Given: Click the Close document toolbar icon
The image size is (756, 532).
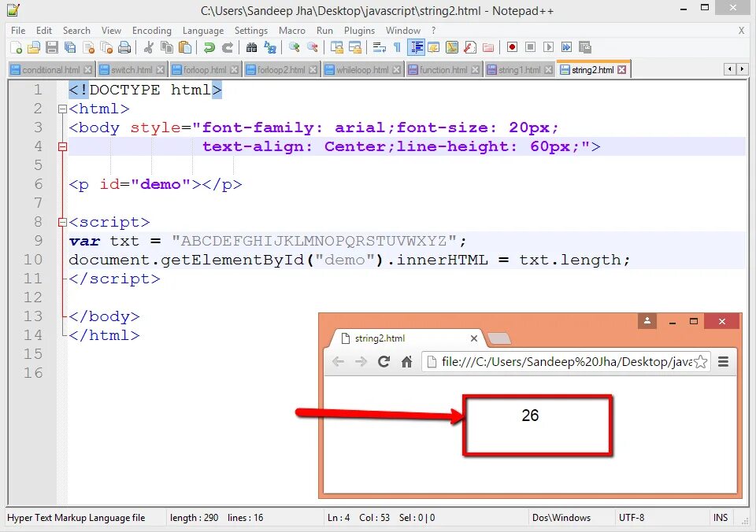Looking at the screenshot, I should click(x=88, y=47).
